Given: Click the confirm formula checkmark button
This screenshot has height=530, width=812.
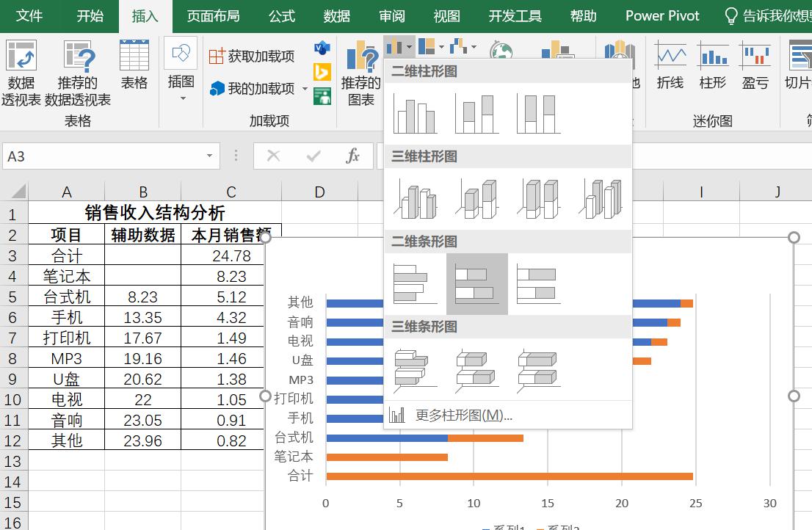Looking at the screenshot, I should tap(313, 156).
